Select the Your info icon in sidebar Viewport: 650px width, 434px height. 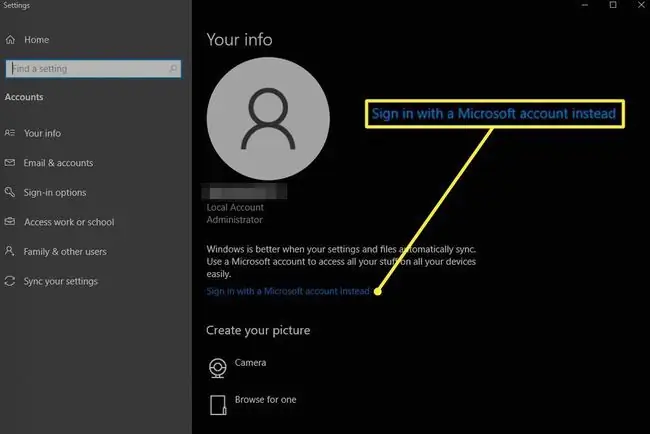pos(10,133)
